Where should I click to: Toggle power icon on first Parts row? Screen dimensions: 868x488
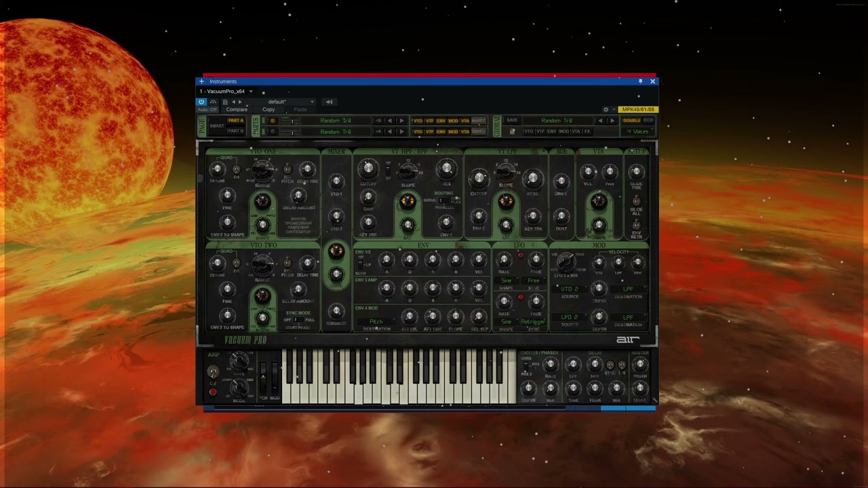tap(273, 121)
